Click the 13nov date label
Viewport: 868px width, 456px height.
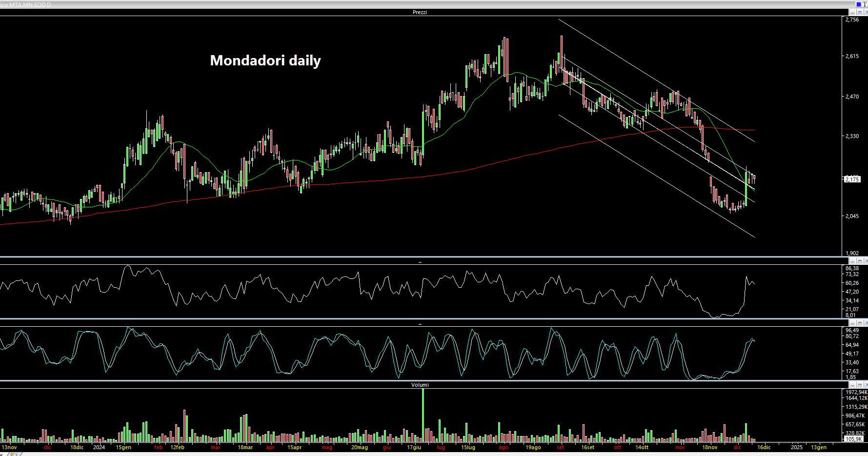point(9,447)
